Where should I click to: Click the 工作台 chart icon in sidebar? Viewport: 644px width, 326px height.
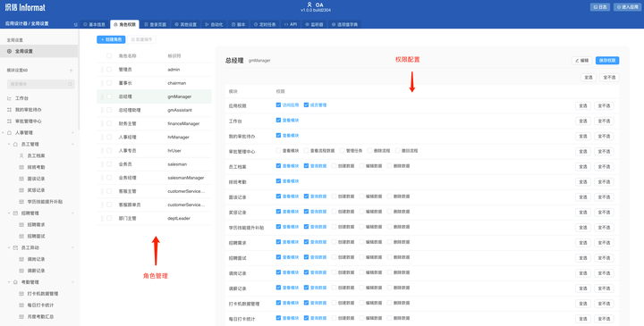pos(10,98)
